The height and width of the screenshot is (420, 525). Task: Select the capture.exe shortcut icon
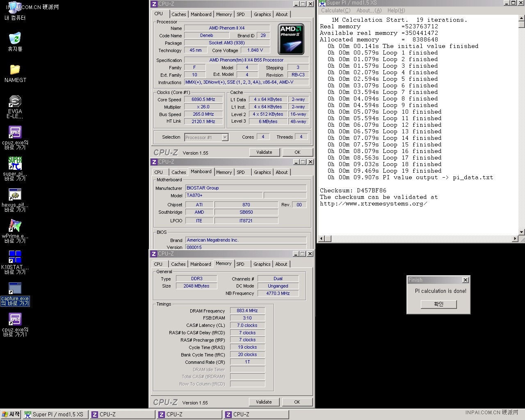(15, 294)
